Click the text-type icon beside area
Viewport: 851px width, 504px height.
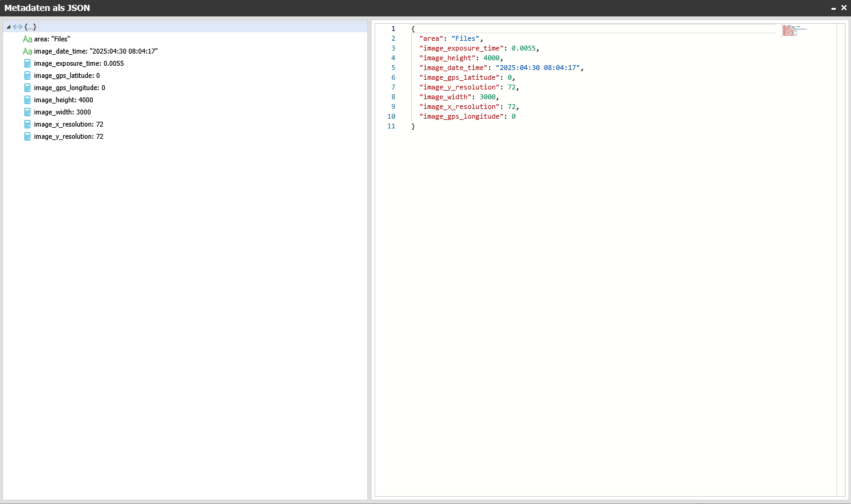click(27, 39)
